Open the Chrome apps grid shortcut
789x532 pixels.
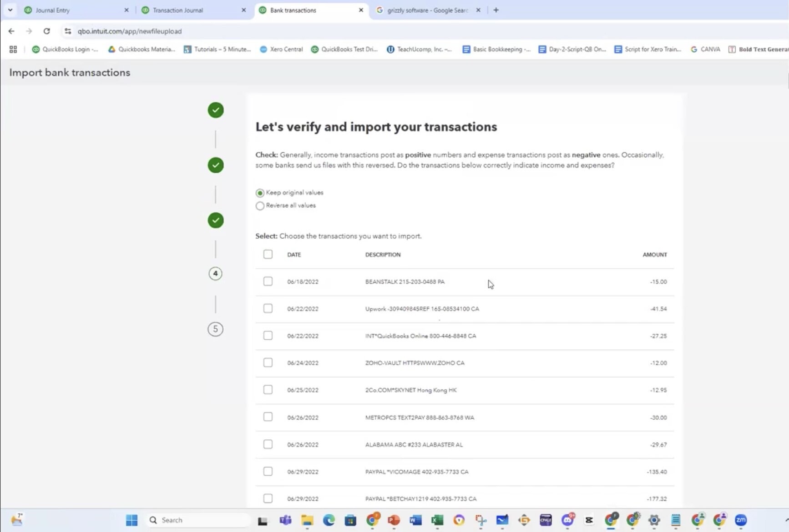(13, 49)
